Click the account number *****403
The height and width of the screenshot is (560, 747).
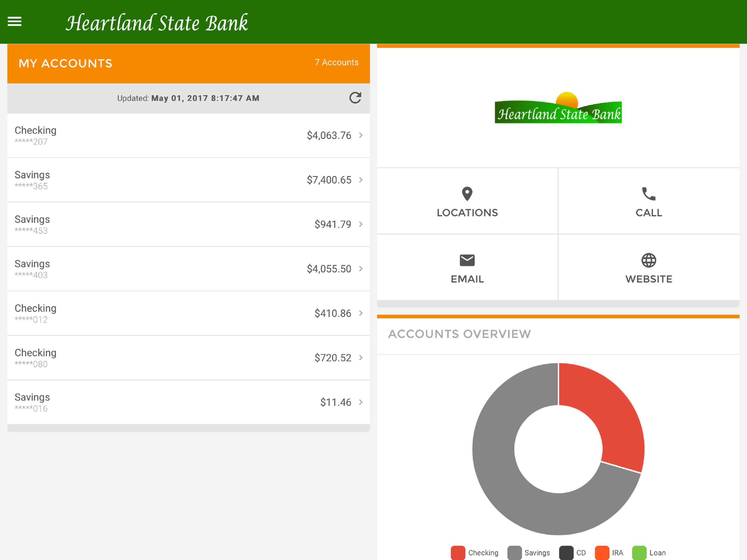point(31,275)
